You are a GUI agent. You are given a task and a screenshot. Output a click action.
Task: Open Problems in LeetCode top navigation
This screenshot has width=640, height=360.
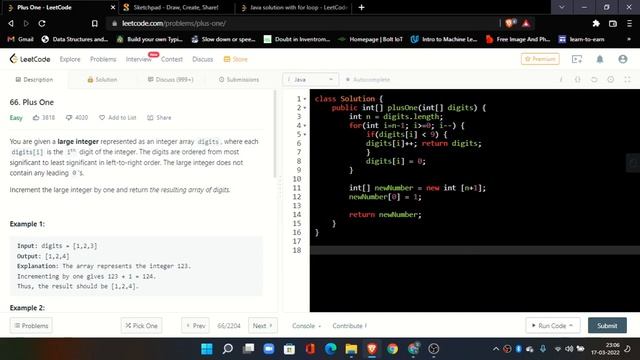103,59
